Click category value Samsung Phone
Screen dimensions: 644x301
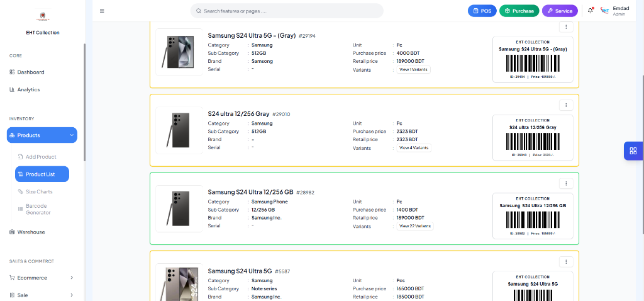click(269, 202)
